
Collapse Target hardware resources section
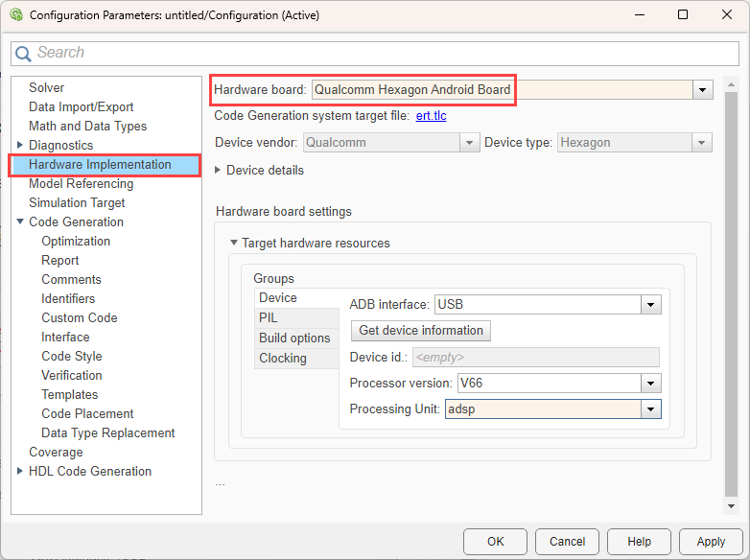[x=233, y=243]
